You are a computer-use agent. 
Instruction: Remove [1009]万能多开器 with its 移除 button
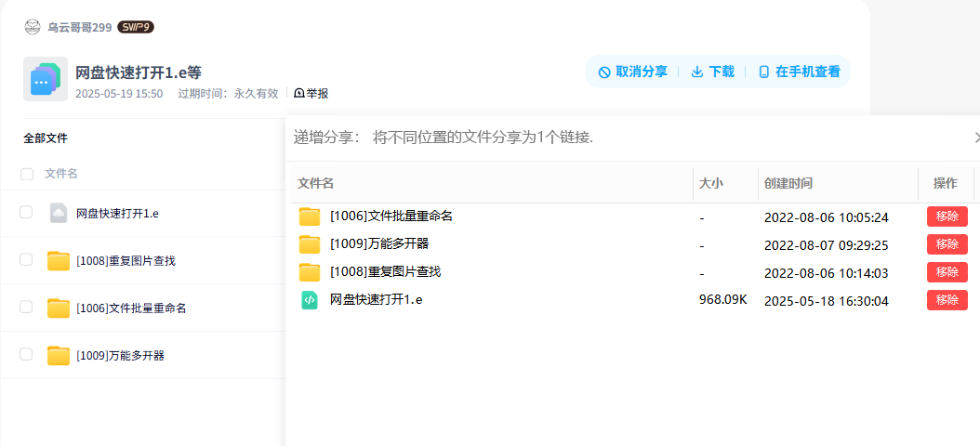(x=947, y=244)
